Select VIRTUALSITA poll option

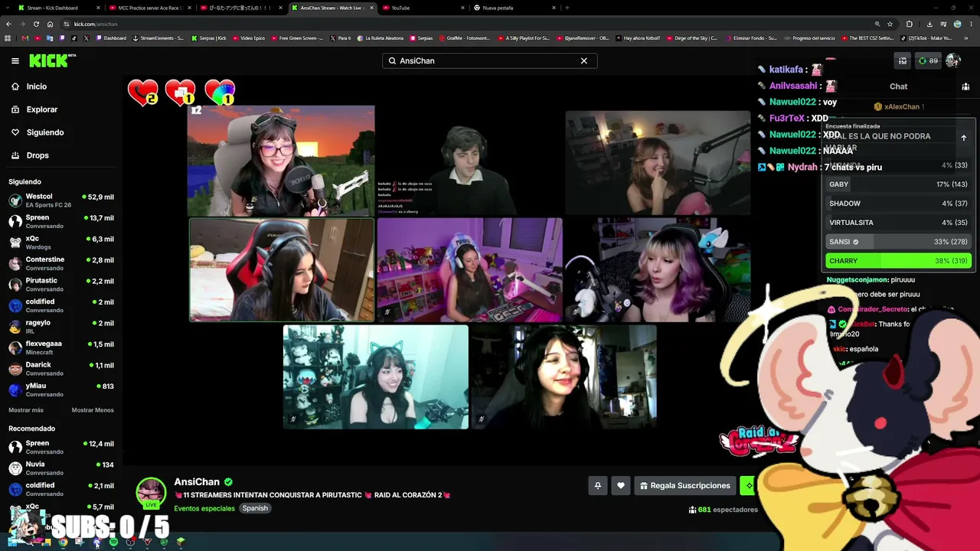tap(898, 223)
